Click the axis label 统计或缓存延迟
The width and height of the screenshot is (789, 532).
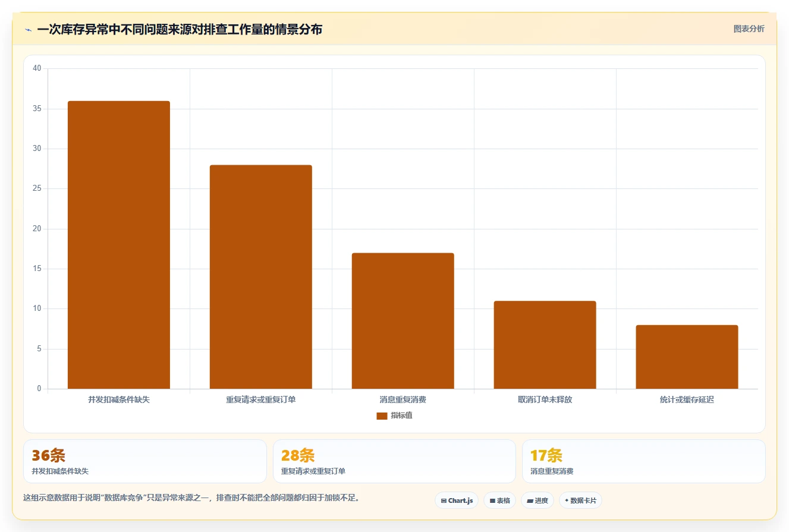pos(687,400)
